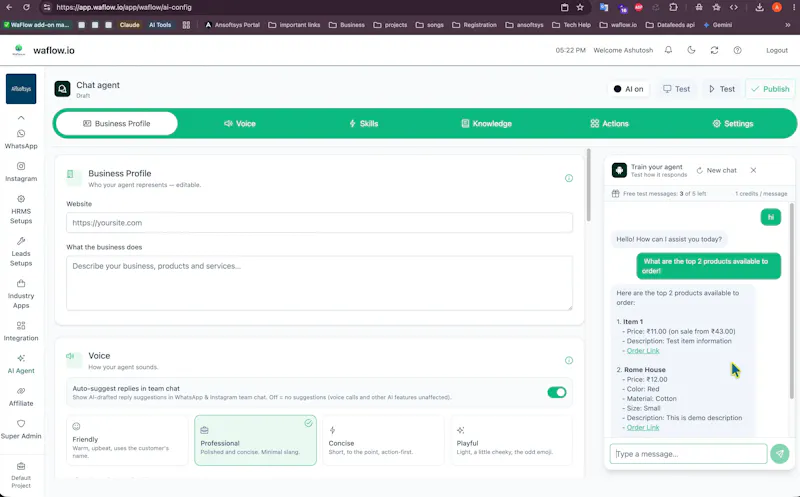Switch to the Skills tab
This screenshot has height=497, width=800.
363,123
